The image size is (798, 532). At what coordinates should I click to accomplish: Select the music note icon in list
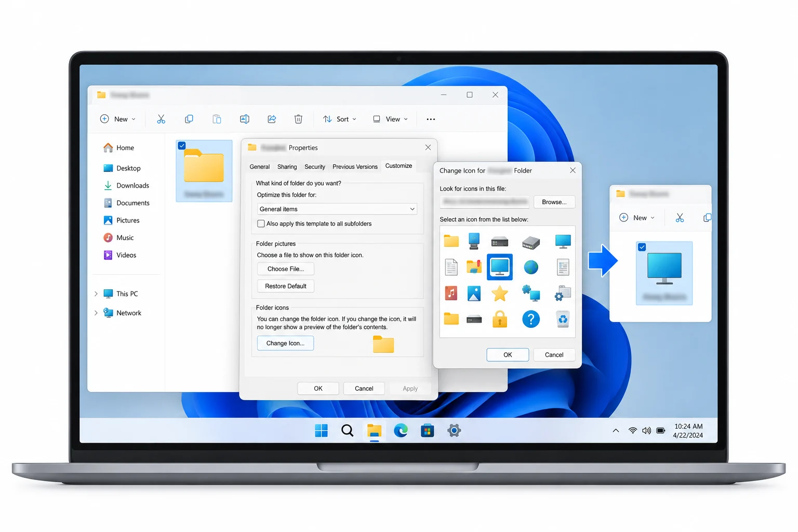click(x=451, y=294)
